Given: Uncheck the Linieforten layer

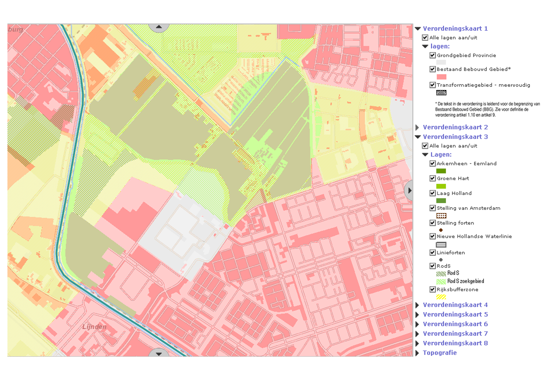Looking at the screenshot, I should pos(432,253).
